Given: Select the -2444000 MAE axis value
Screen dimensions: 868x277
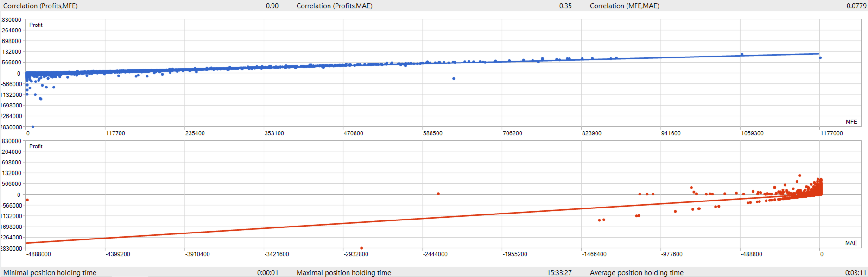Looking at the screenshot, I should (x=435, y=254).
